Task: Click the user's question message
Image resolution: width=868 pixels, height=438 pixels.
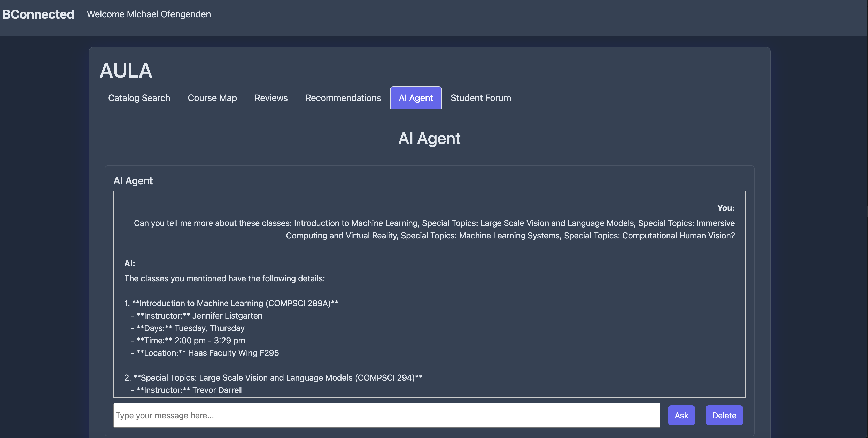Action: pos(434,229)
